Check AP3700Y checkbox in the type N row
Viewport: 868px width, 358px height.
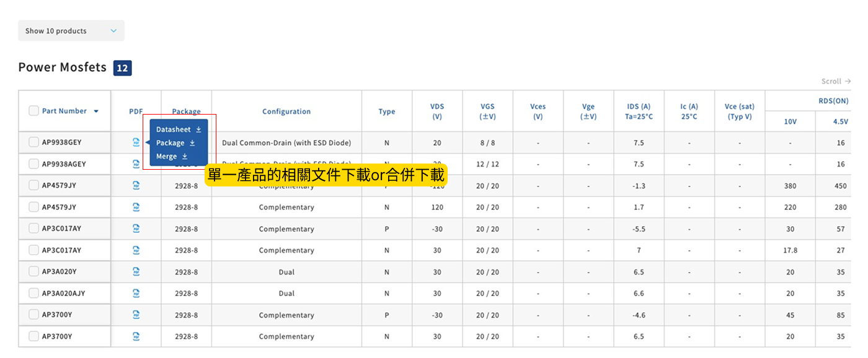click(33, 336)
